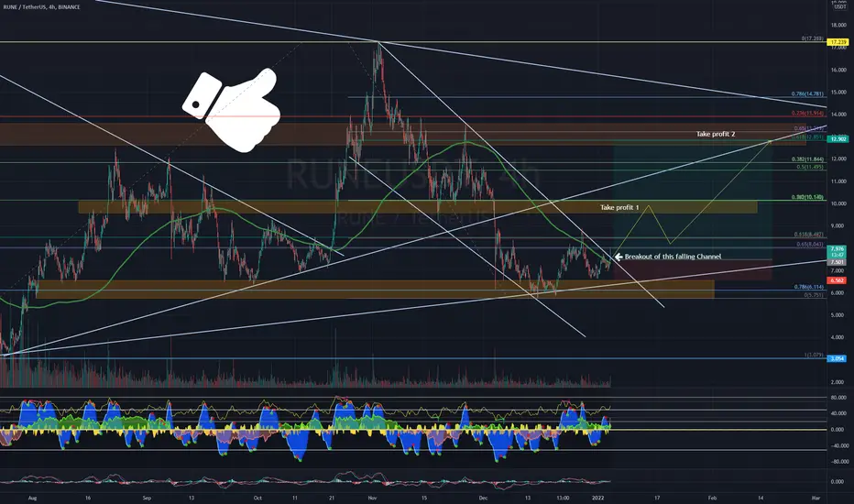Click the 18.000 price axis tick
The image size is (854, 504).
pos(838,25)
